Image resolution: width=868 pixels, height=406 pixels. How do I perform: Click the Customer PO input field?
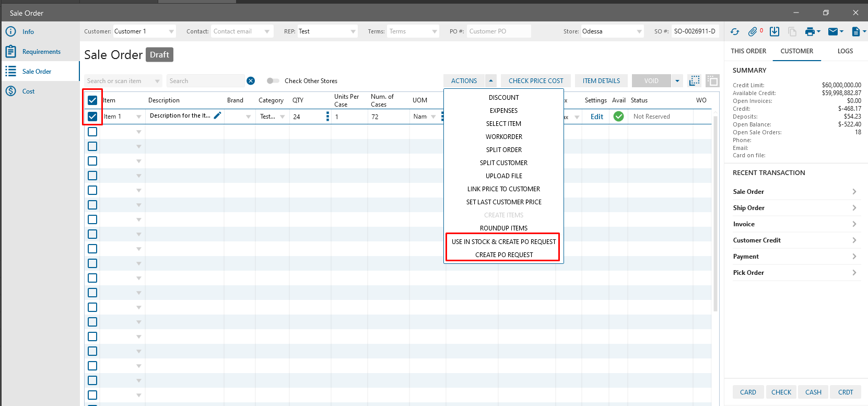[x=498, y=31]
